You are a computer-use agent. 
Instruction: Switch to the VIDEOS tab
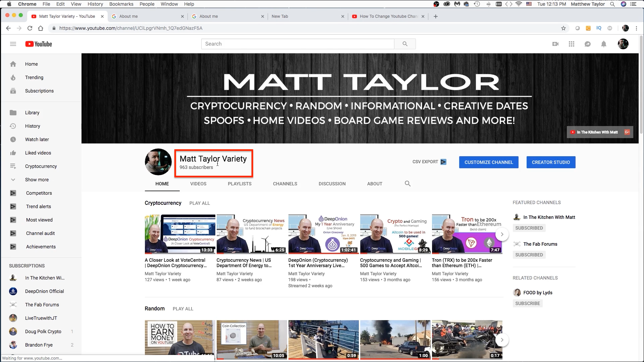pos(198,184)
